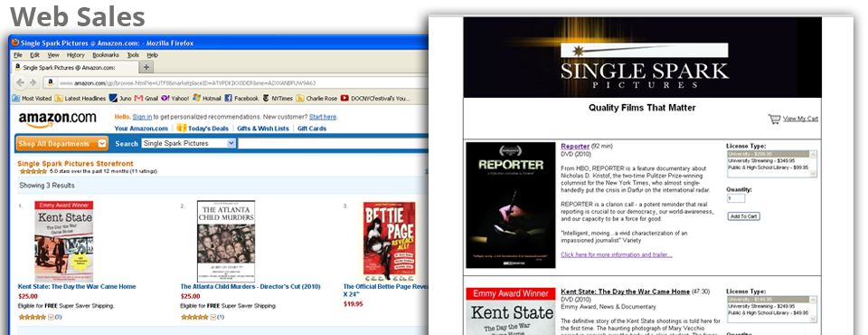This screenshot has width=868, height=335.
Task: Open the NYTimes bookmark
Action: coord(277,98)
